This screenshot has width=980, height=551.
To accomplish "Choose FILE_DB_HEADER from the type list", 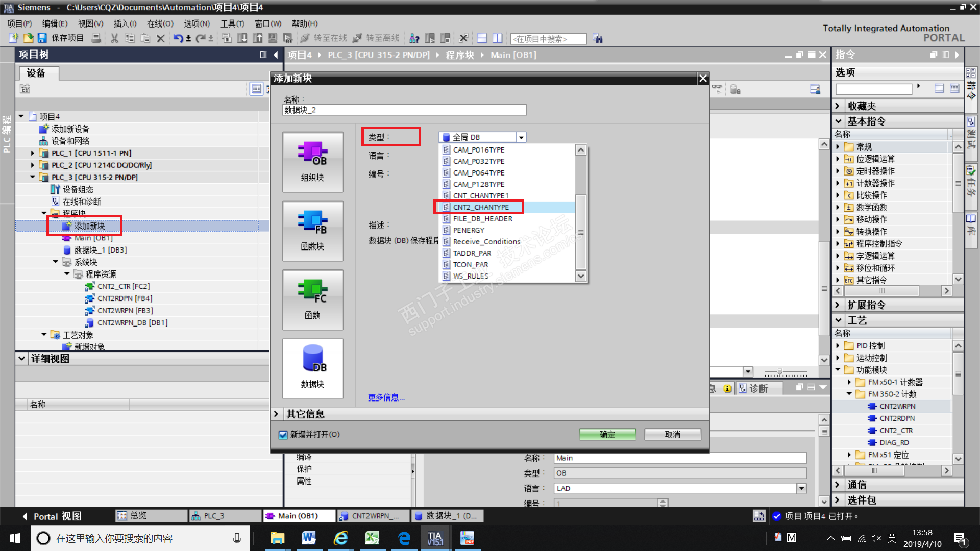I will click(482, 219).
